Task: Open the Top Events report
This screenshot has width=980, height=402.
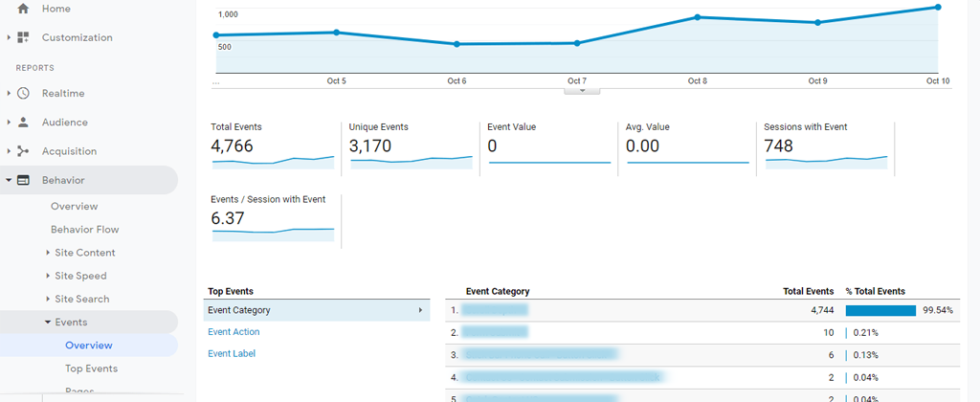Action: 91,368
